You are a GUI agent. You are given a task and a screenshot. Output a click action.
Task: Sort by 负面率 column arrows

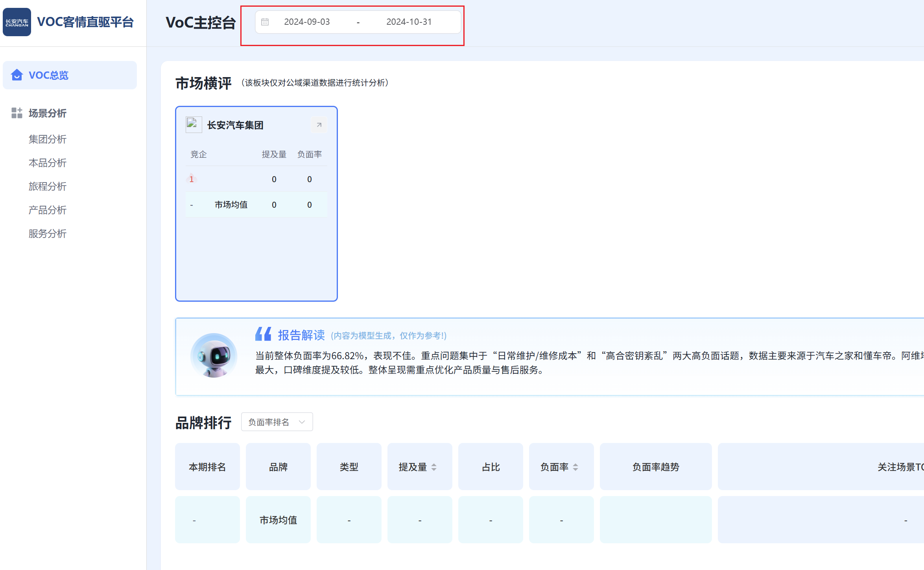tap(575, 467)
